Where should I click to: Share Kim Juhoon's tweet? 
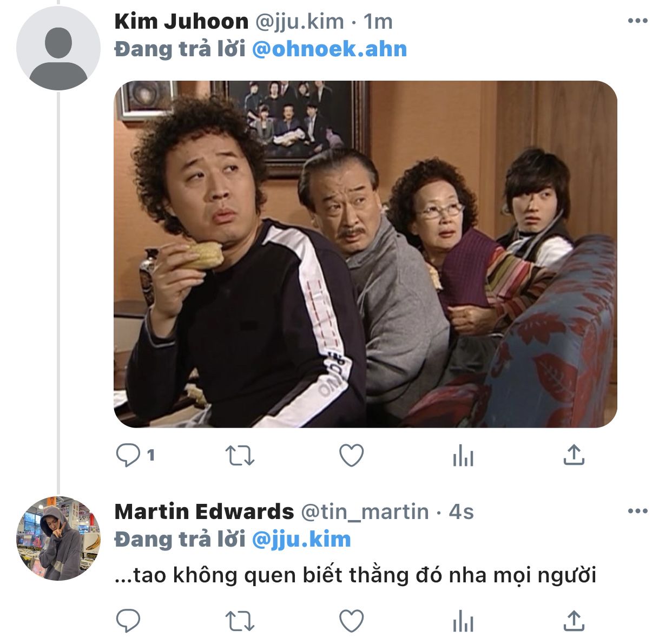[574, 456]
